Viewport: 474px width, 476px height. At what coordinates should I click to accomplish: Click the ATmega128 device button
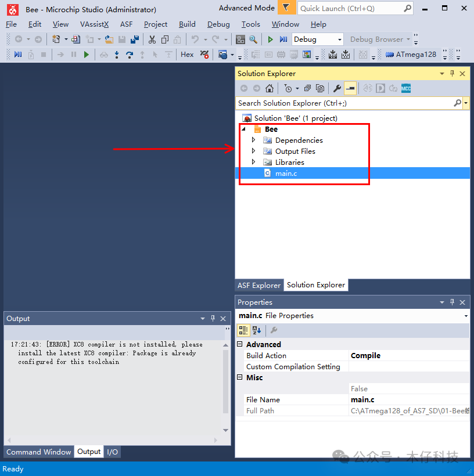pyautogui.click(x=411, y=55)
